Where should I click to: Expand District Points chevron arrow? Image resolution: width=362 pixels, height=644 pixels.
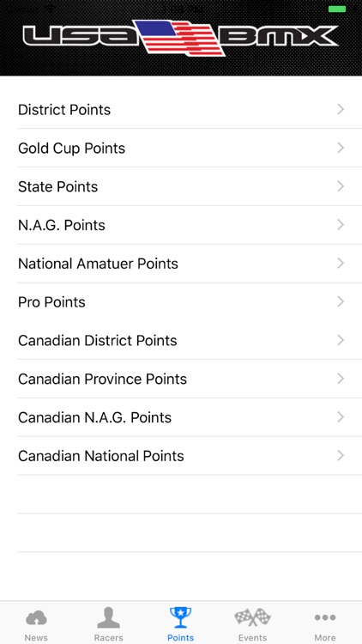[341, 109]
